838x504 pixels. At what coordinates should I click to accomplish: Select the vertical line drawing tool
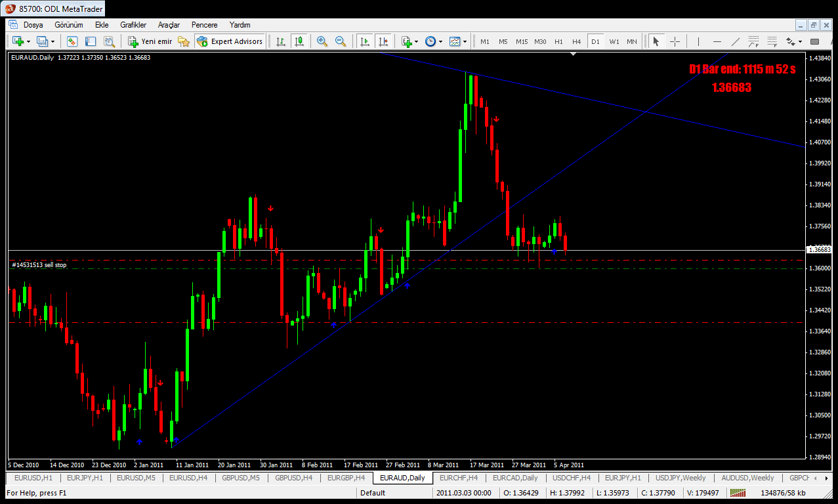(x=698, y=41)
